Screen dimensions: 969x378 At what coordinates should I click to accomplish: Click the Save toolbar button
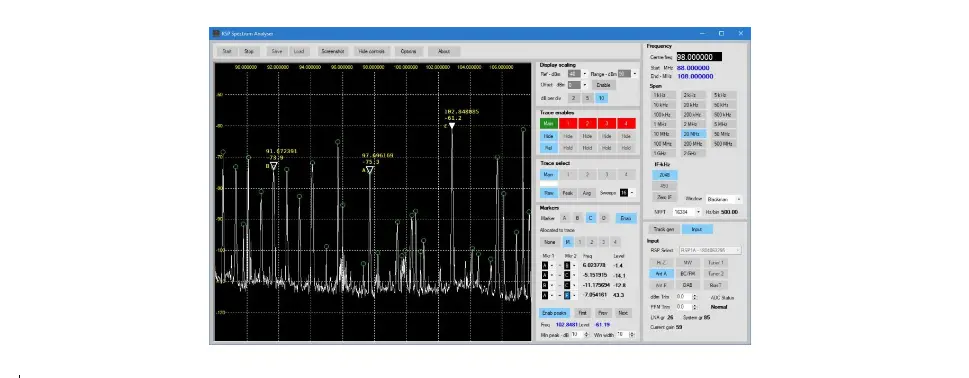coord(277,52)
